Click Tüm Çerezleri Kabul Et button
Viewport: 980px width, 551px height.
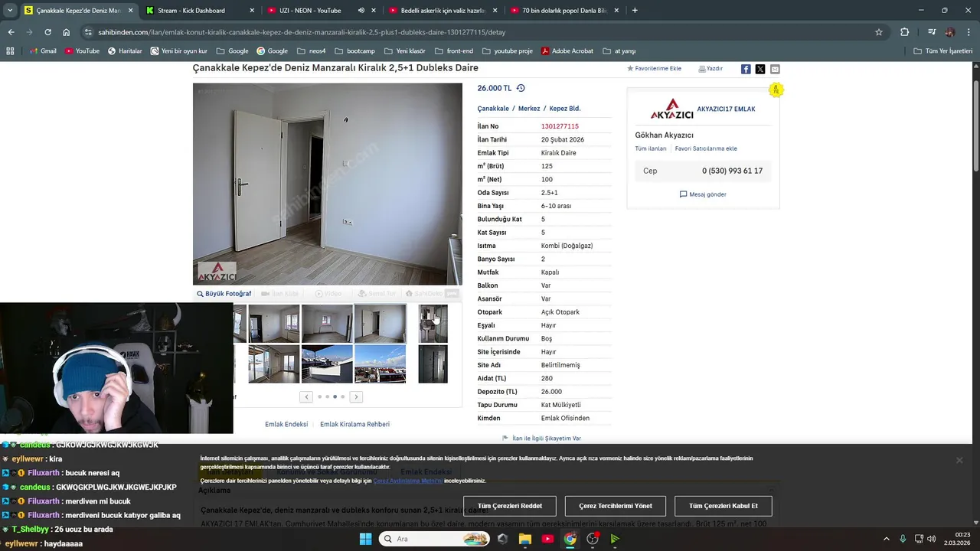click(x=724, y=506)
